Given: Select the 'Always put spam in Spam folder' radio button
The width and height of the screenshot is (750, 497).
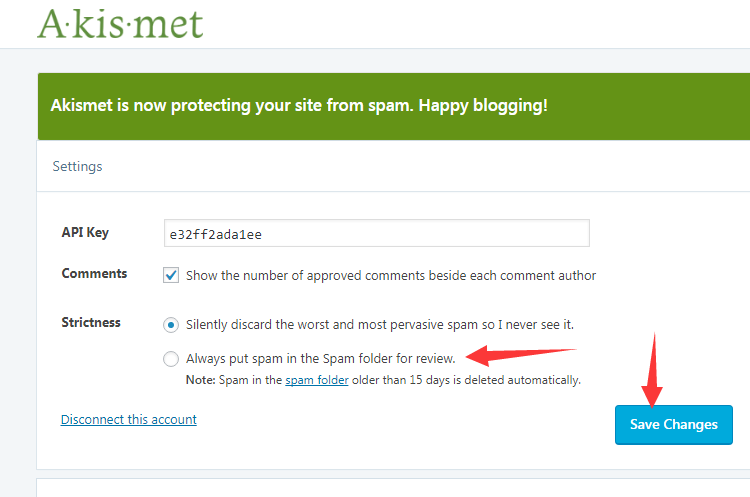Looking at the screenshot, I should [171, 359].
